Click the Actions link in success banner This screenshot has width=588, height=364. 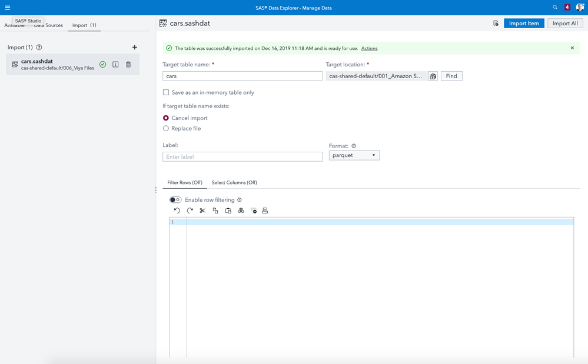click(369, 48)
